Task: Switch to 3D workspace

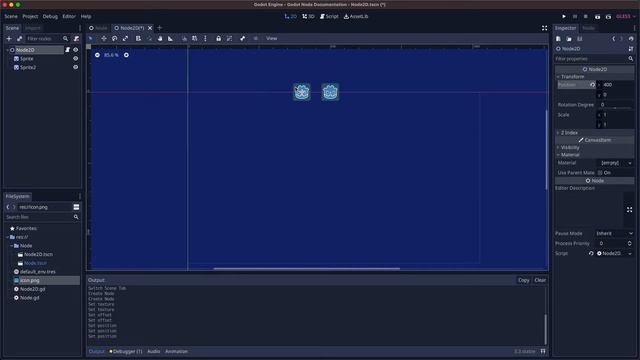Action: tap(309, 16)
